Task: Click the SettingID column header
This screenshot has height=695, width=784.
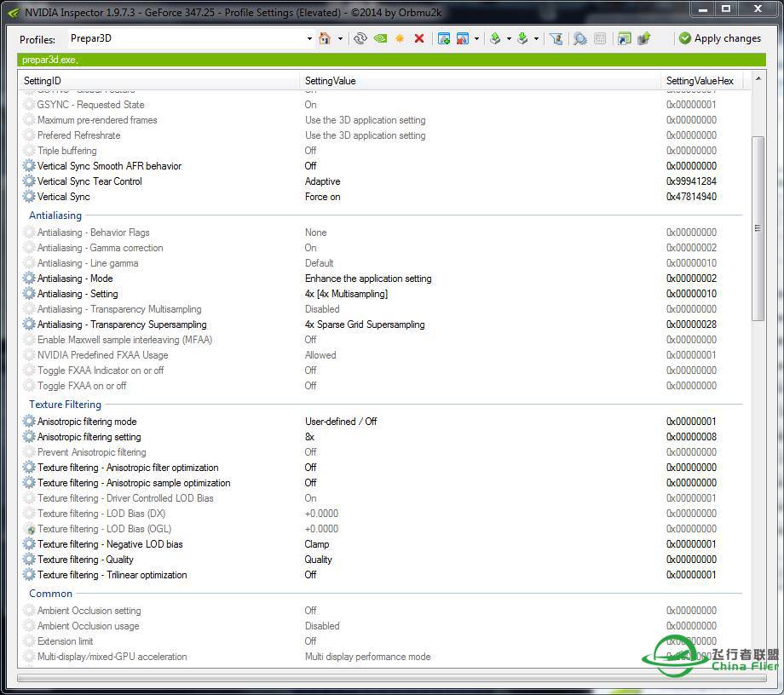Action: tap(160, 81)
